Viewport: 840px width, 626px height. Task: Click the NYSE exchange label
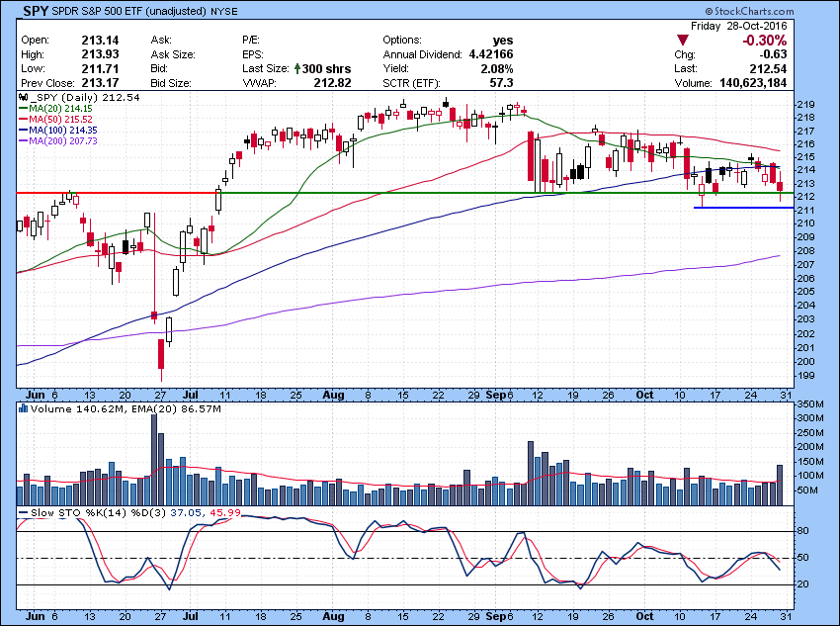pyautogui.click(x=224, y=11)
